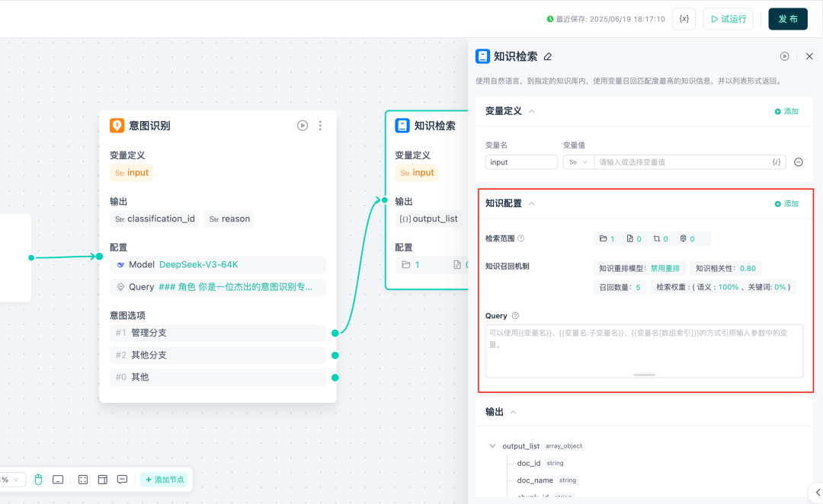Click 发布 to publish the workflow
Viewport: 823px width, 504px height.
[788, 19]
